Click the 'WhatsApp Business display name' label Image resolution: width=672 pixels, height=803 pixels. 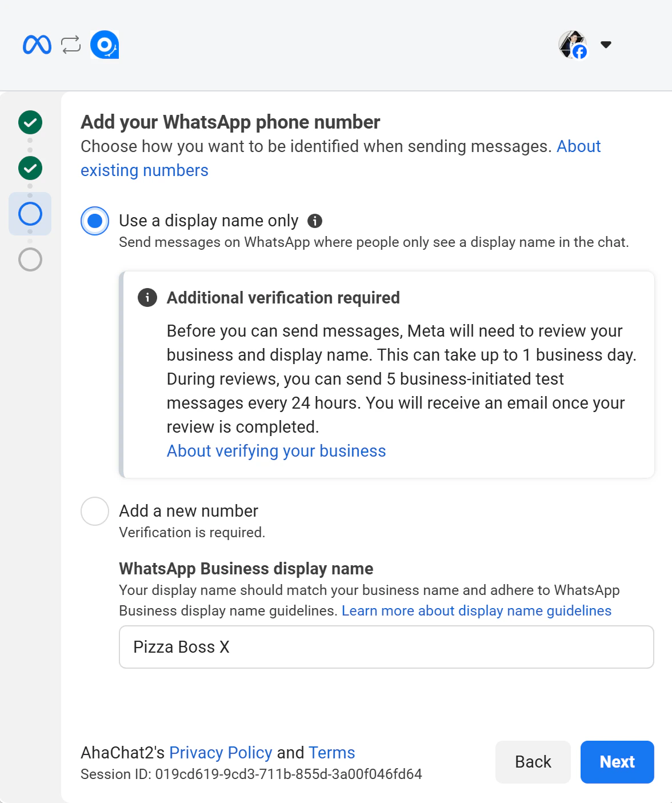pos(246,569)
